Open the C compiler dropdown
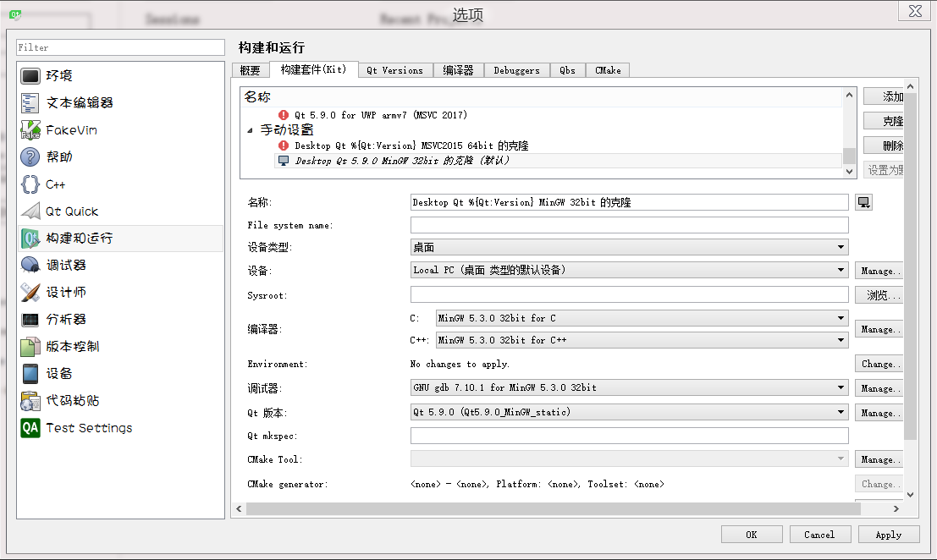The image size is (937, 560). (x=642, y=318)
